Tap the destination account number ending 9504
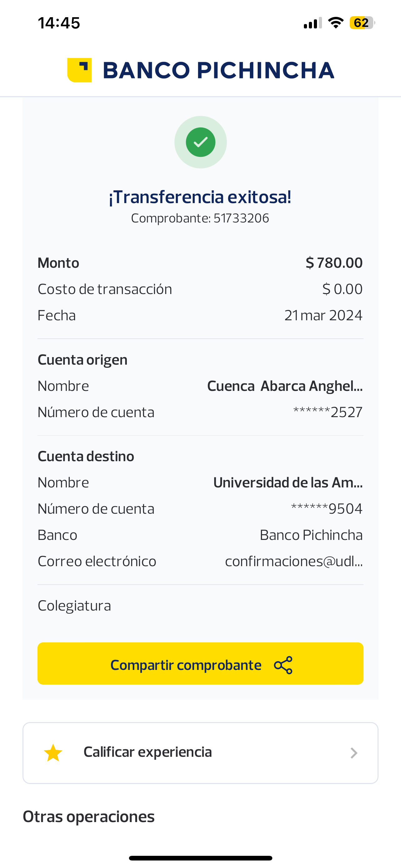Image resolution: width=401 pixels, height=868 pixels. coord(327,509)
